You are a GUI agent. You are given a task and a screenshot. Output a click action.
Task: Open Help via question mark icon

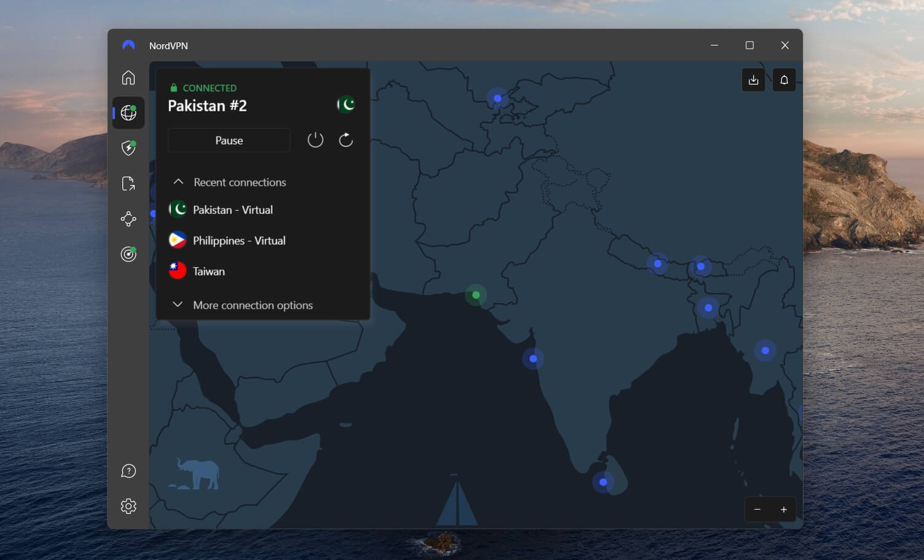pos(128,471)
